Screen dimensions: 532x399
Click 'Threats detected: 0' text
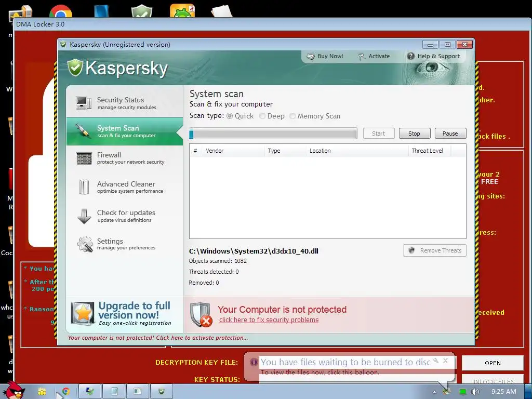[214, 272]
